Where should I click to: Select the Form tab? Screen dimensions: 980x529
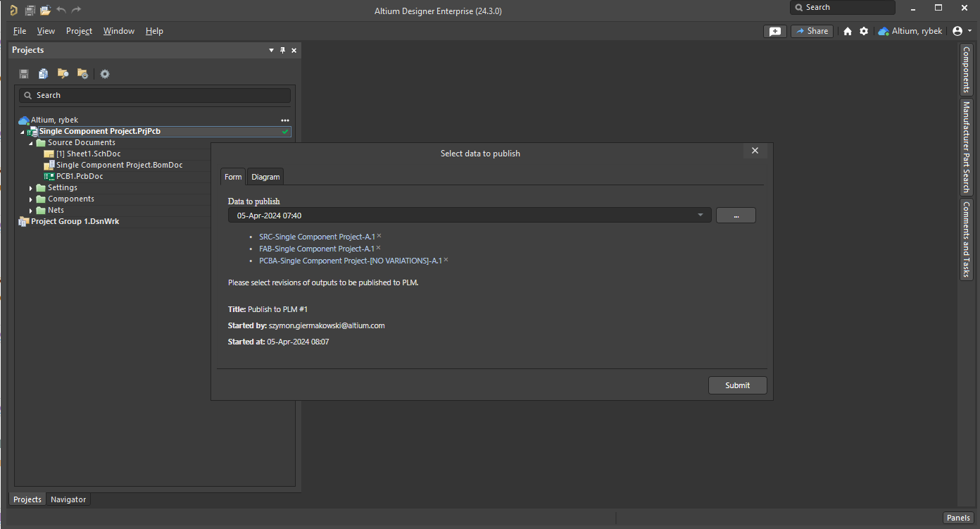[x=233, y=177]
